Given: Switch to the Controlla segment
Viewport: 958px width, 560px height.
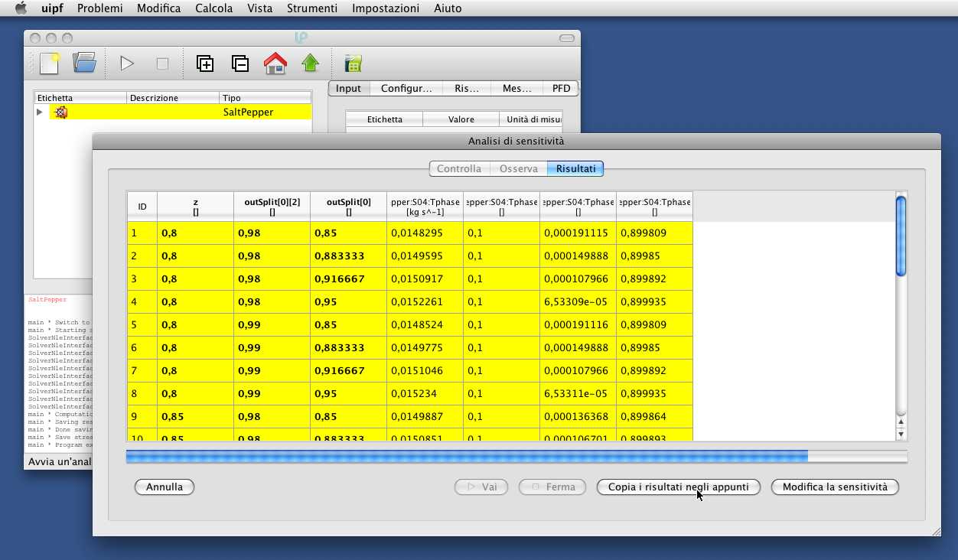Looking at the screenshot, I should click(x=458, y=168).
